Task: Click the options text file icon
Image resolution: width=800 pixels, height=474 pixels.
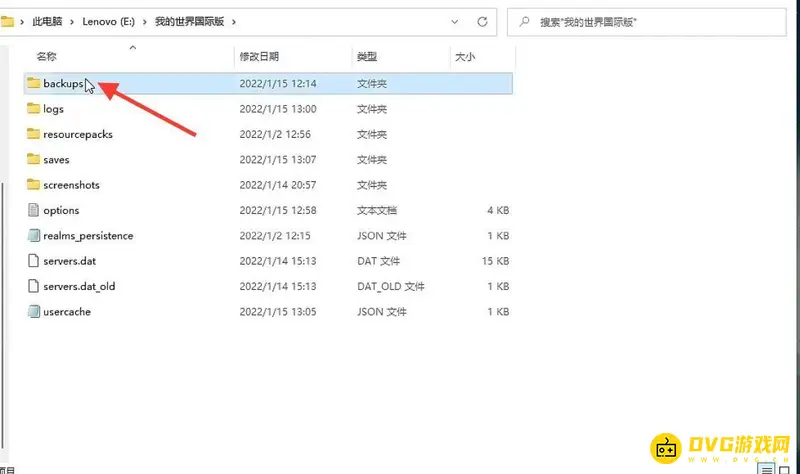Action: (x=33, y=210)
